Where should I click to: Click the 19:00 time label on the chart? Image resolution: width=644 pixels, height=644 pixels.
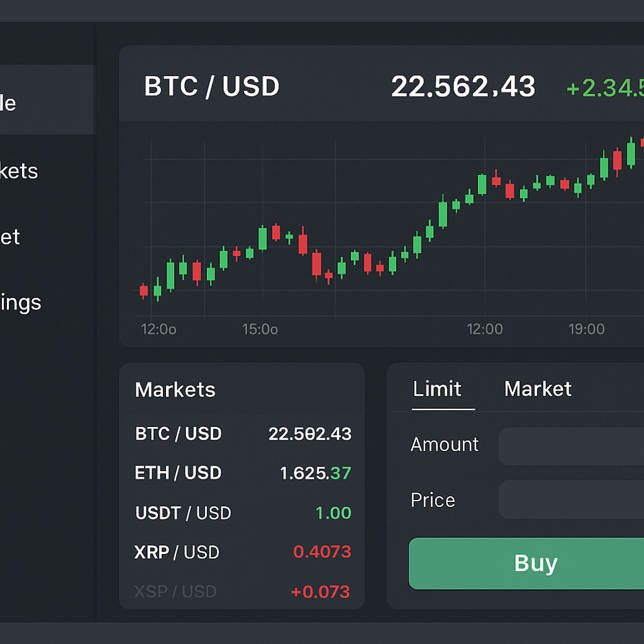586,329
